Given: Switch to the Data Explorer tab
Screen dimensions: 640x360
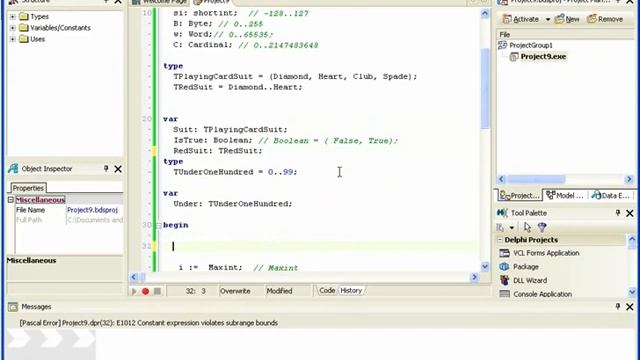Looking at the screenshot, I should [x=611, y=196].
